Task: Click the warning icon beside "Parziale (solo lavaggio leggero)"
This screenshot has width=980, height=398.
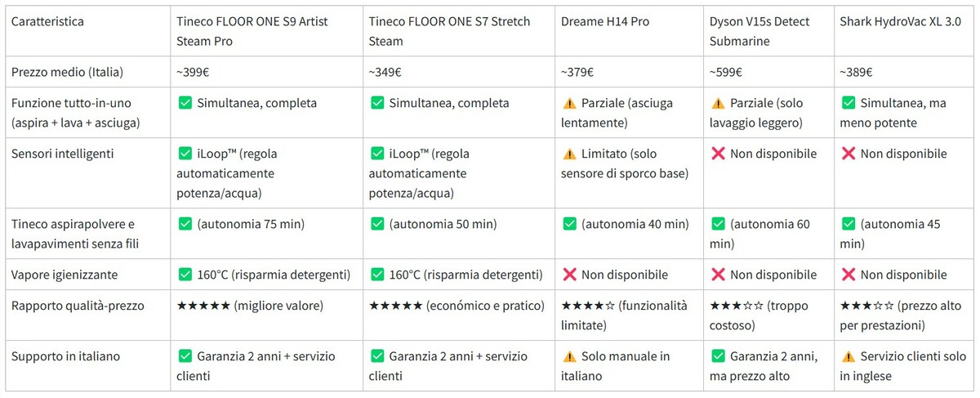Action: tap(718, 104)
